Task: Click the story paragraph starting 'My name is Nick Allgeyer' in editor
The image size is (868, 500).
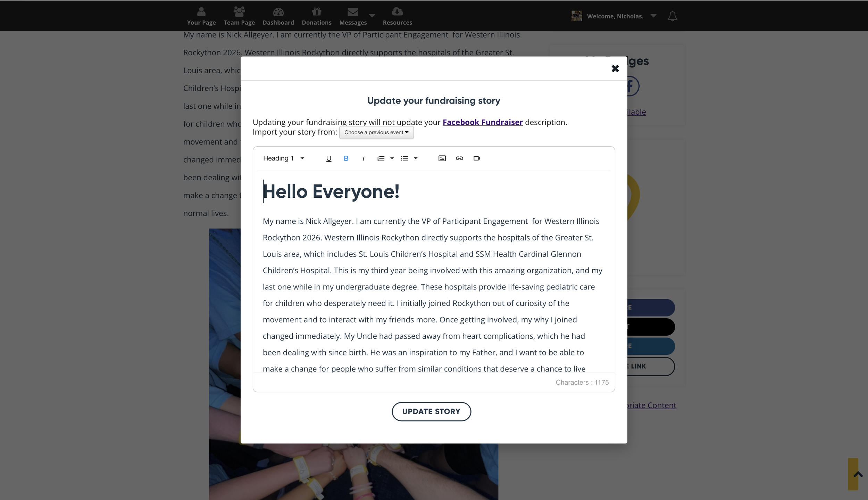Action: (x=433, y=295)
